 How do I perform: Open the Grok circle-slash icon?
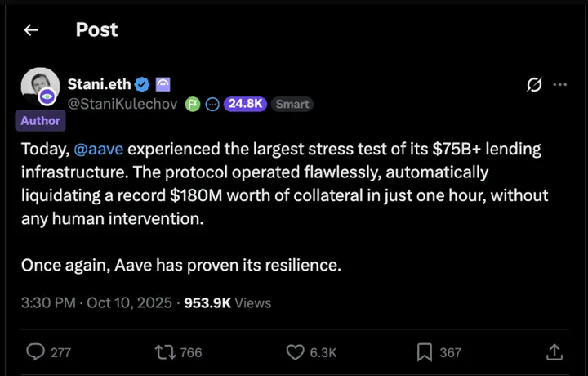(536, 84)
